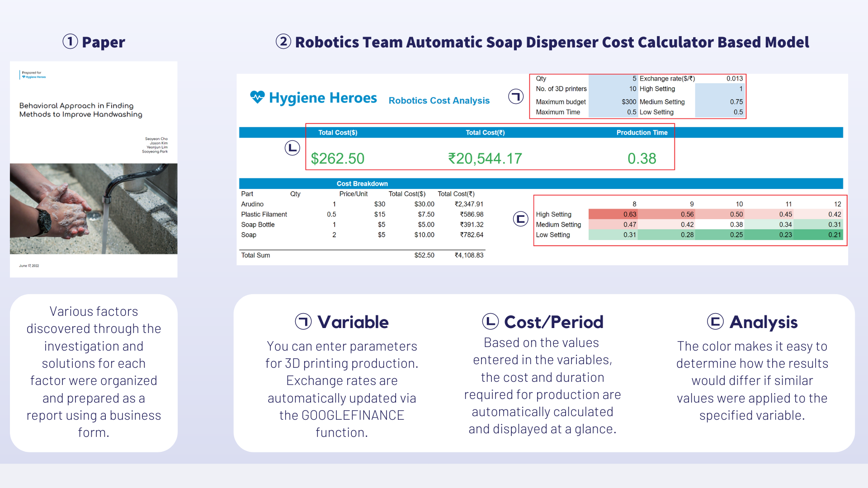Click the 'Price/Unit' column header
Viewport: 868px width, 488px height.
pyautogui.click(x=353, y=194)
